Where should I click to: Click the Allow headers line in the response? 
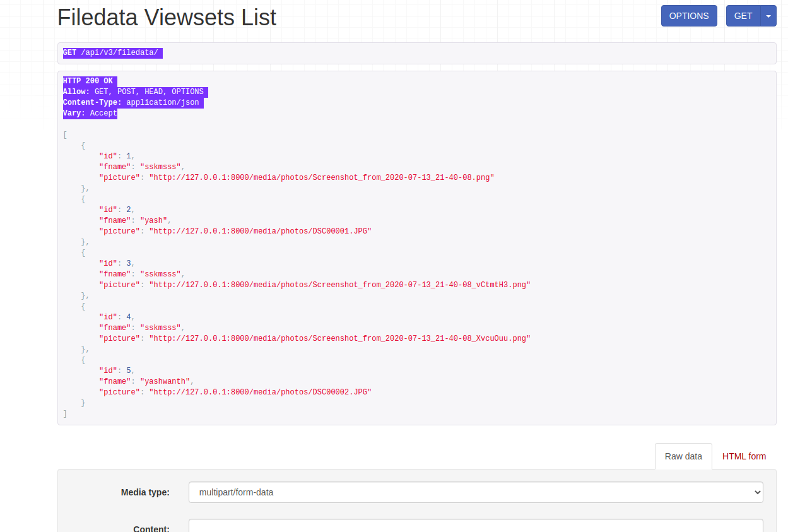134,92
